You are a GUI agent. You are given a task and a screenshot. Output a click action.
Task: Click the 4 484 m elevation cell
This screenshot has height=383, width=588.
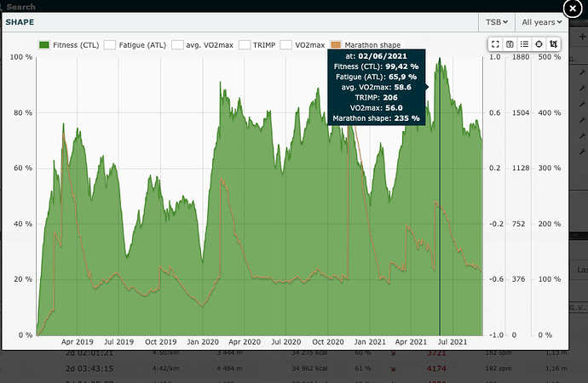229,369
